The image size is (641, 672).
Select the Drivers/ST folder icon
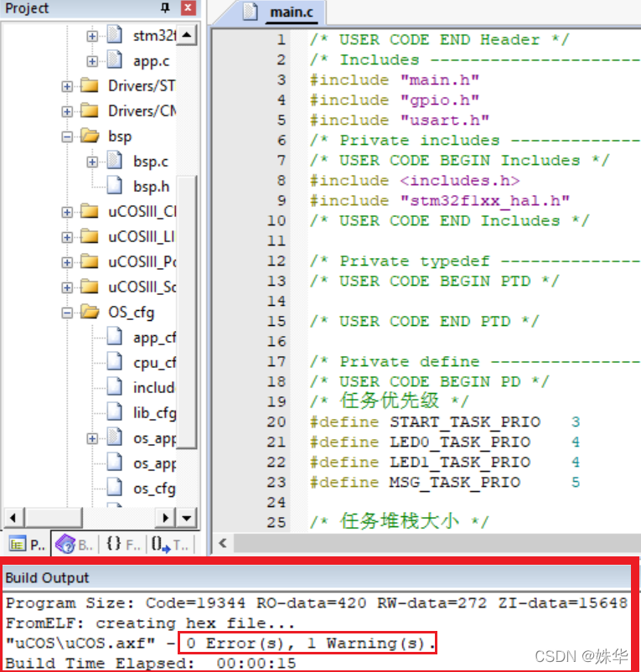coord(90,85)
